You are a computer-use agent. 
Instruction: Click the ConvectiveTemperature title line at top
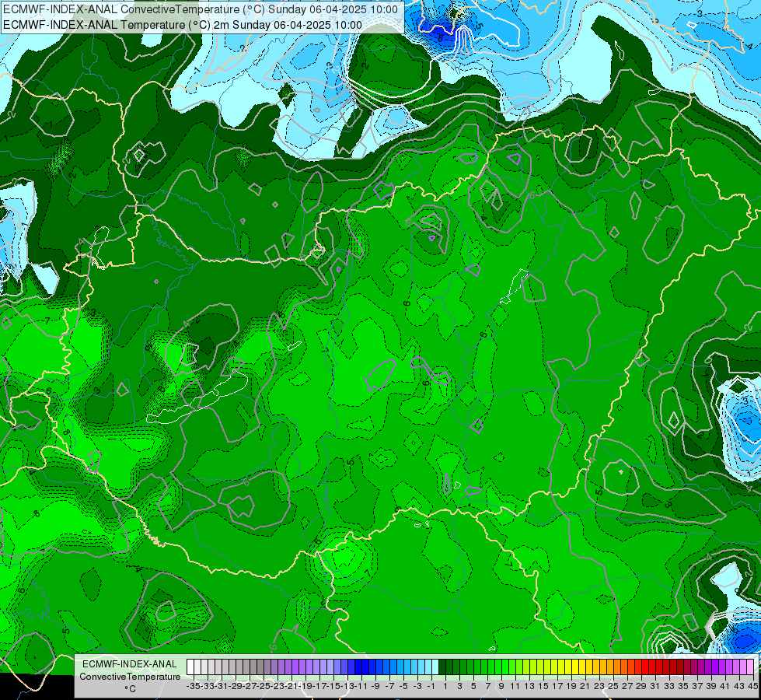click(x=201, y=9)
